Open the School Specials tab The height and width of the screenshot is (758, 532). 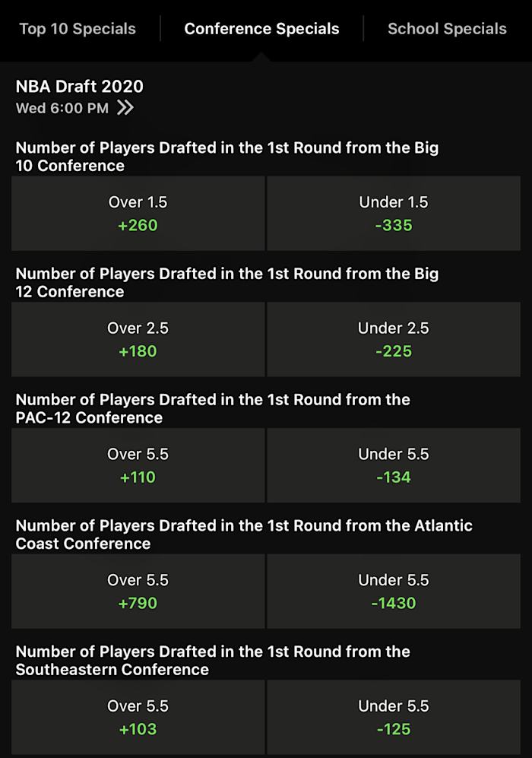[447, 29]
